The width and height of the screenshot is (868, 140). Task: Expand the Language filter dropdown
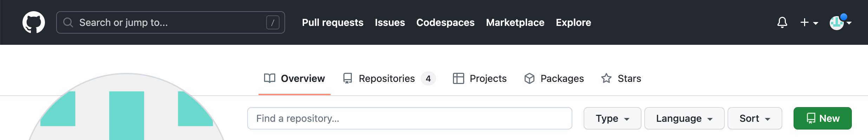point(684,118)
